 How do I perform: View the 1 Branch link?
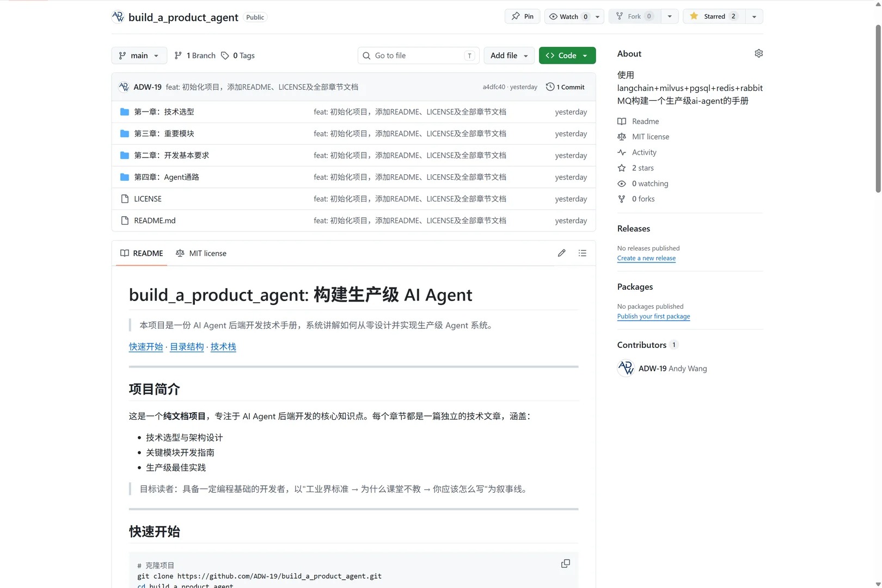coord(195,56)
